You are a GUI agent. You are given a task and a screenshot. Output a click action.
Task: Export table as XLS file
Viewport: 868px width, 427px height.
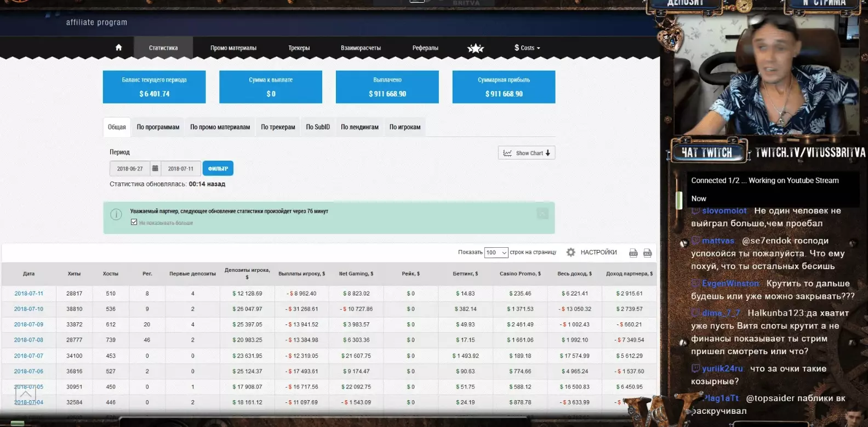647,253
